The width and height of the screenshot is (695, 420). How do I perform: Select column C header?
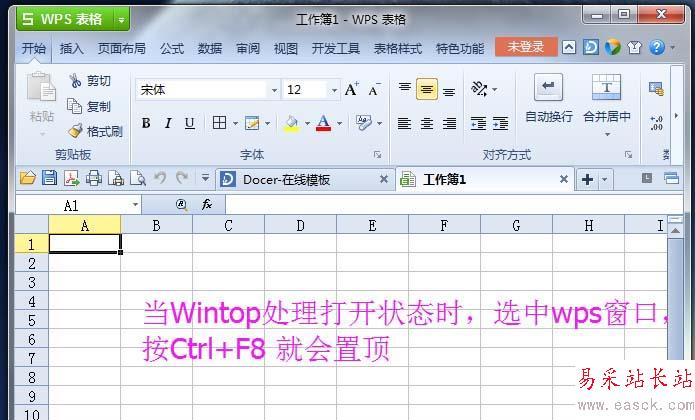click(x=228, y=226)
